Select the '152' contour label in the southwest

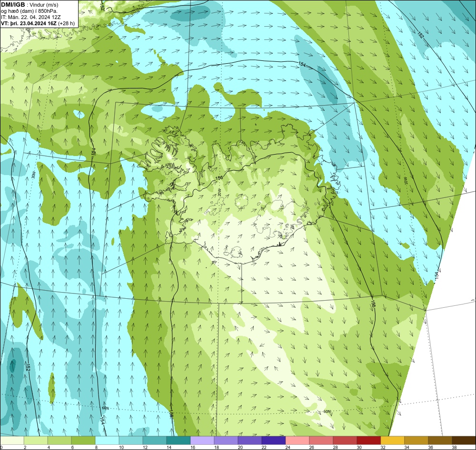tap(28, 367)
